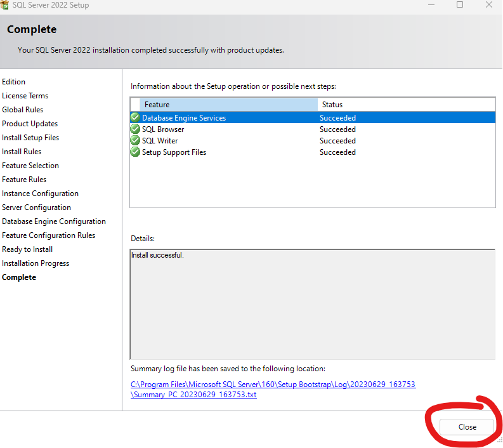Screen dimensions: 503x448
Task: Click the Status column header
Action: pos(407,105)
